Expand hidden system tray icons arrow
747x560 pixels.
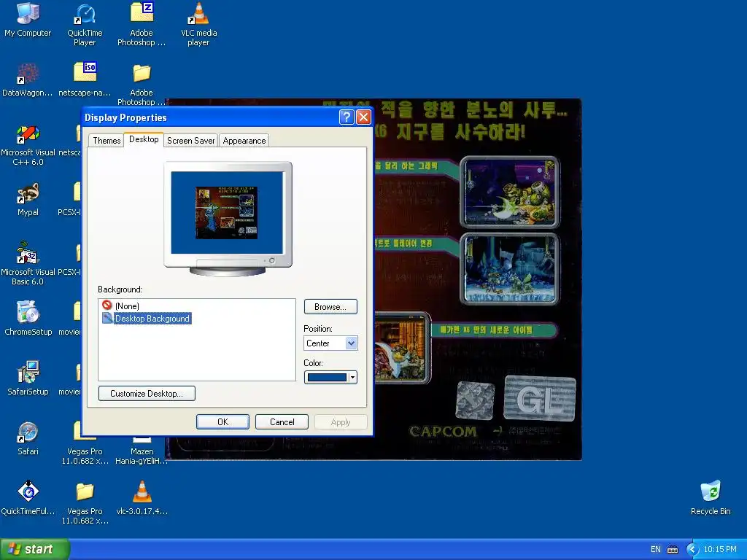pos(692,550)
